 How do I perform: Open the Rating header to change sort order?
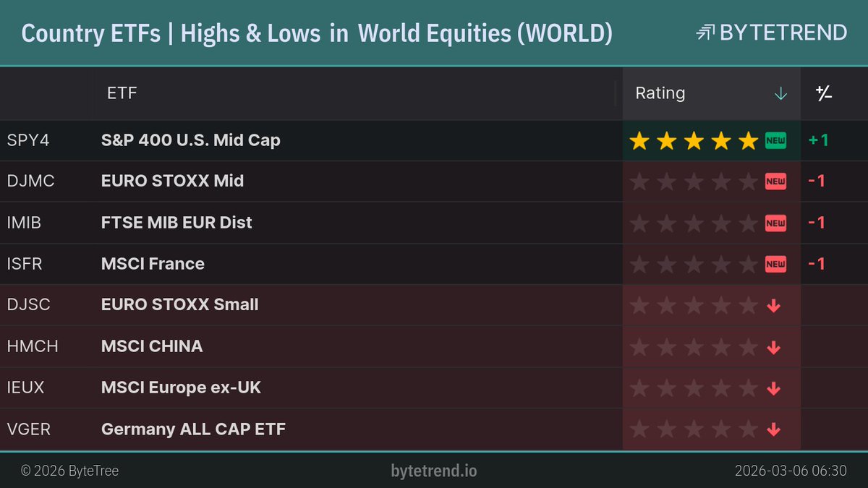click(660, 93)
